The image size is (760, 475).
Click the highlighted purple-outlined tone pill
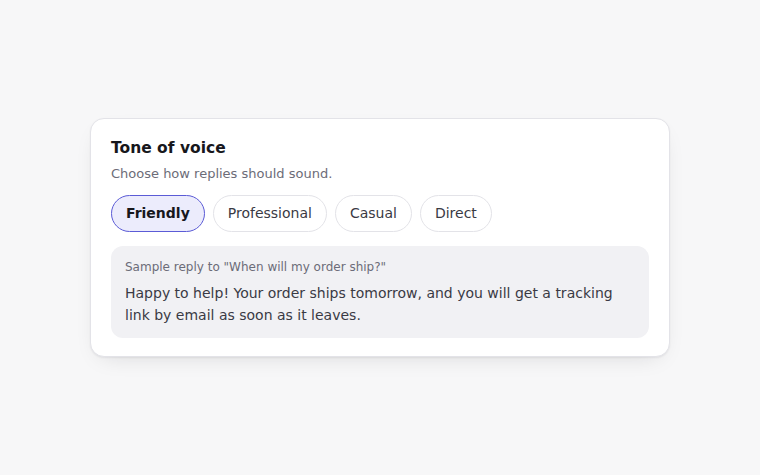(158, 213)
